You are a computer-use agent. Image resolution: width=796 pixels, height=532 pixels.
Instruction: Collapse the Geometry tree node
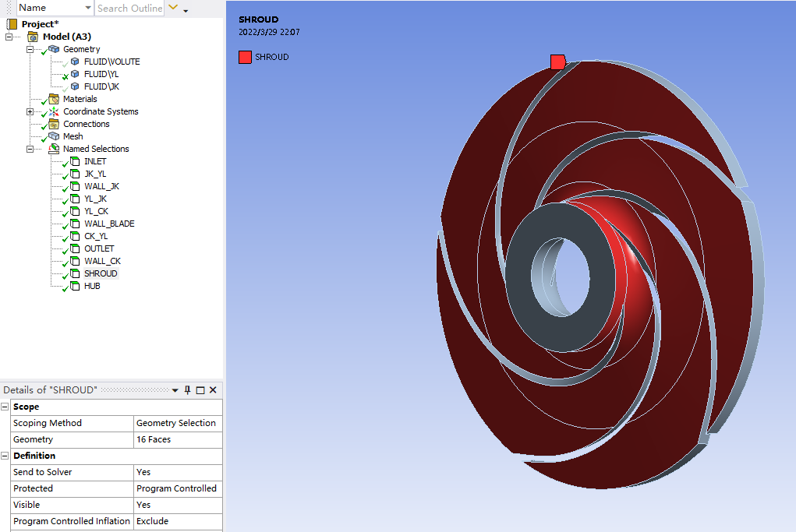coord(30,49)
